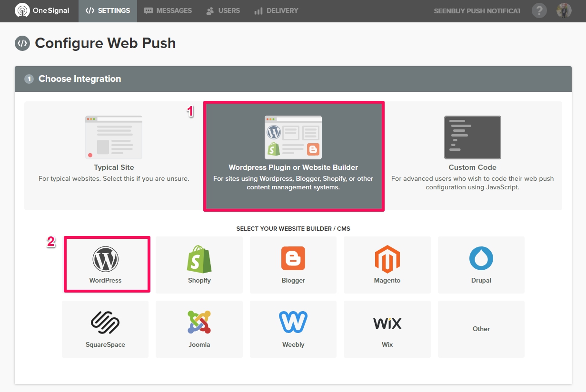This screenshot has width=586, height=392.
Task: Select the Drupal drop icon
Action: coord(481,259)
